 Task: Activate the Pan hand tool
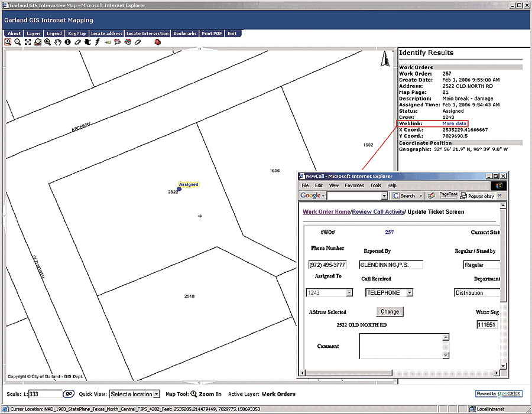click(57, 43)
